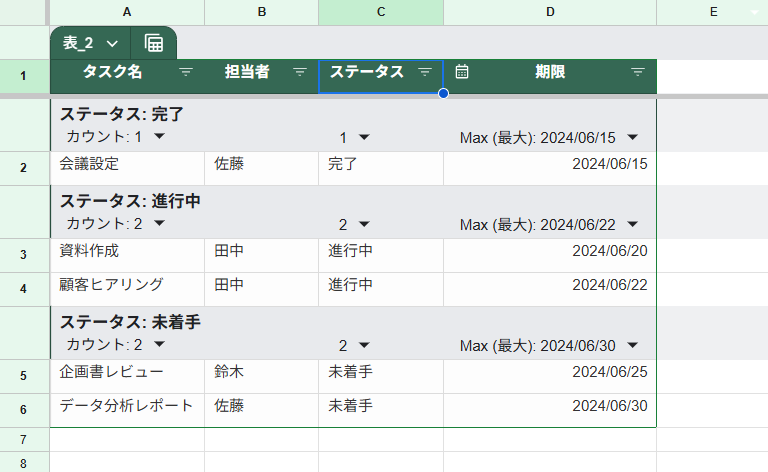Screen dimensions: 768x472
Task: Select the 2024/06/22 date cell in row 4
Action: pyautogui.click(x=550, y=289)
